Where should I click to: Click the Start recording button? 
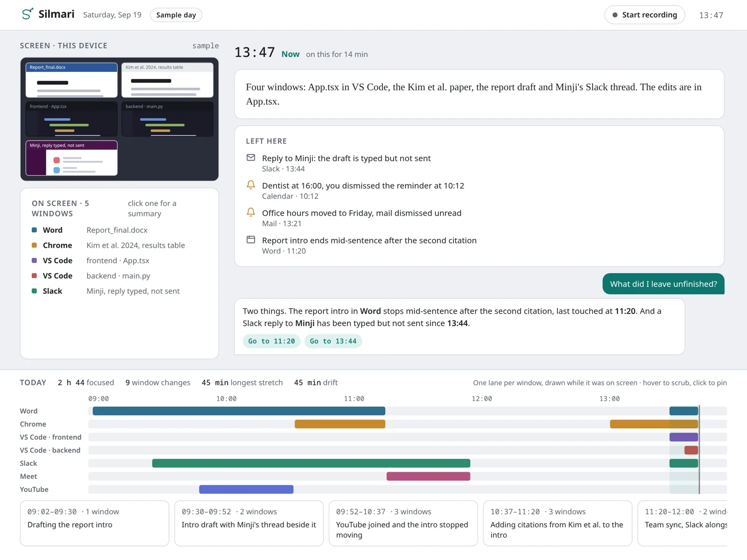[645, 15]
